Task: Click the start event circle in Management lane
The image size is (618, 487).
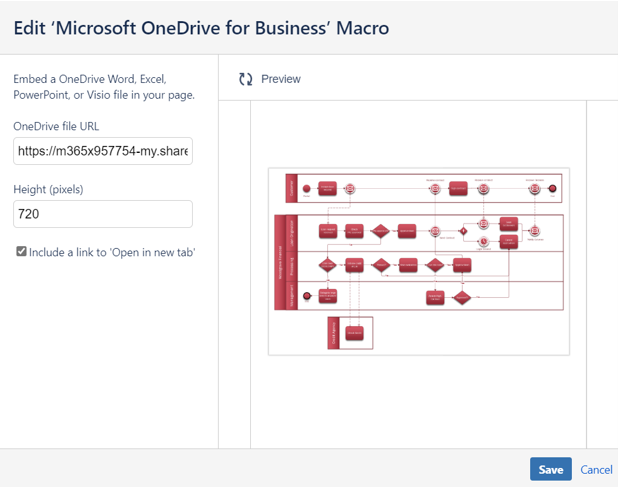Action: click(307, 296)
